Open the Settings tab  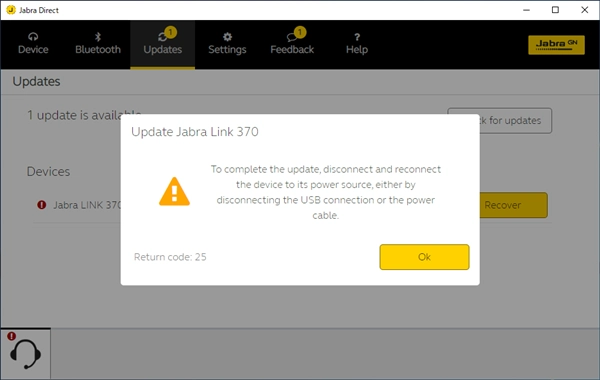pos(227,44)
